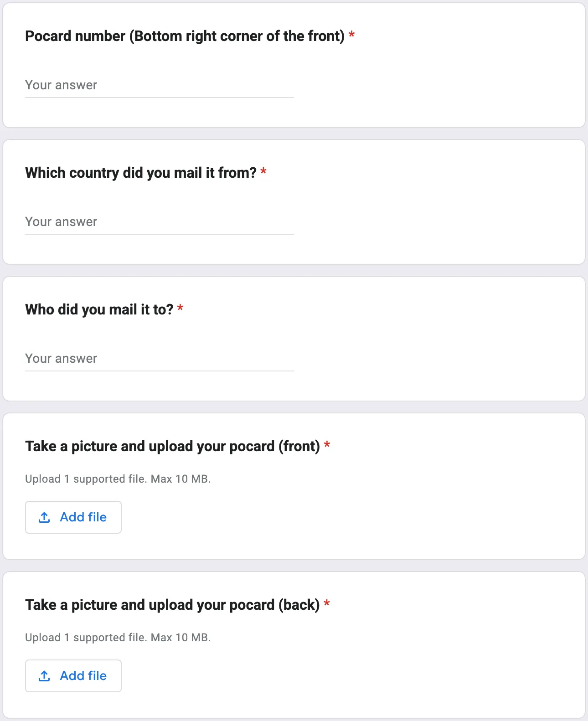Image resolution: width=588 pixels, height=721 pixels.
Task: Click upload limit text under back pocard question
Action: pyautogui.click(x=118, y=638)
